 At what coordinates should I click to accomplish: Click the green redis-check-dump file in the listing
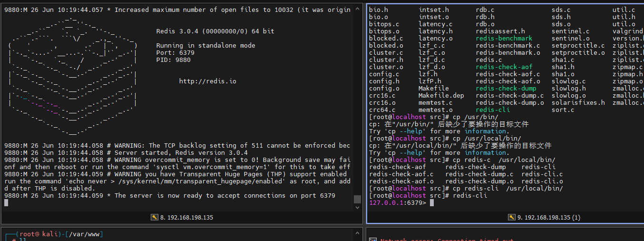tap(506, 89)
